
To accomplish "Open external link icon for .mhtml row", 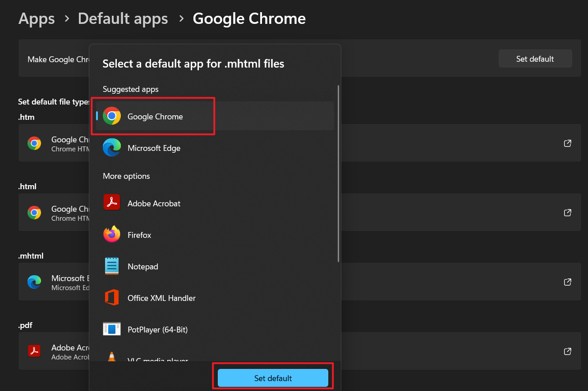I will [x=568, y=282].
